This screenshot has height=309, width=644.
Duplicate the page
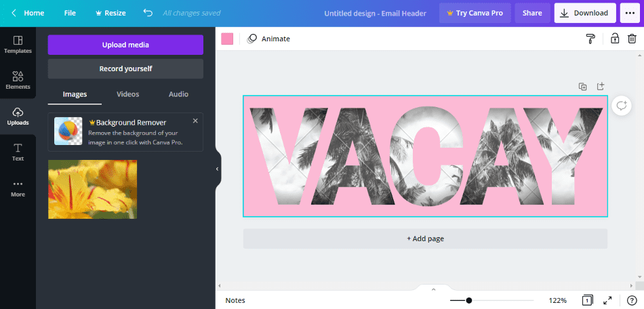[x=582, y=87]
